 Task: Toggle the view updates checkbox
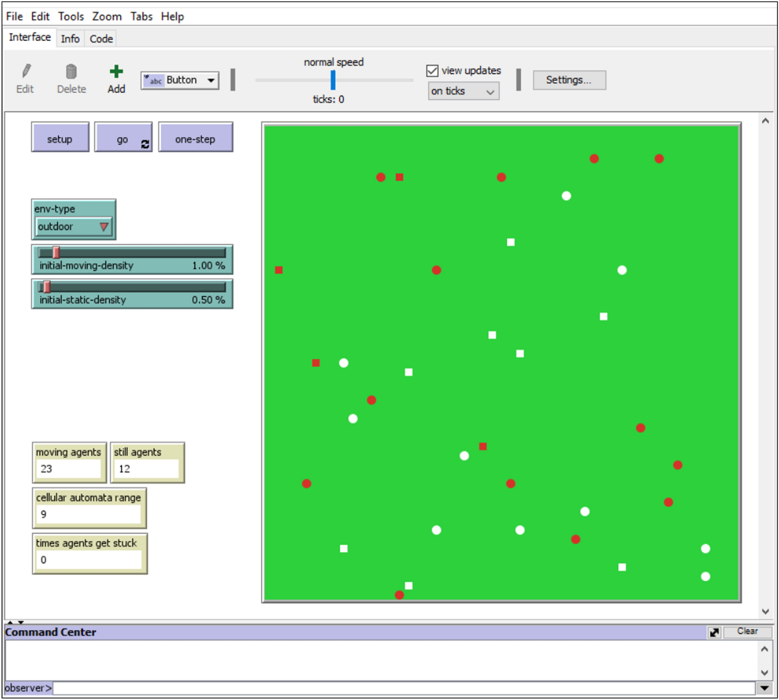(432, 71)
